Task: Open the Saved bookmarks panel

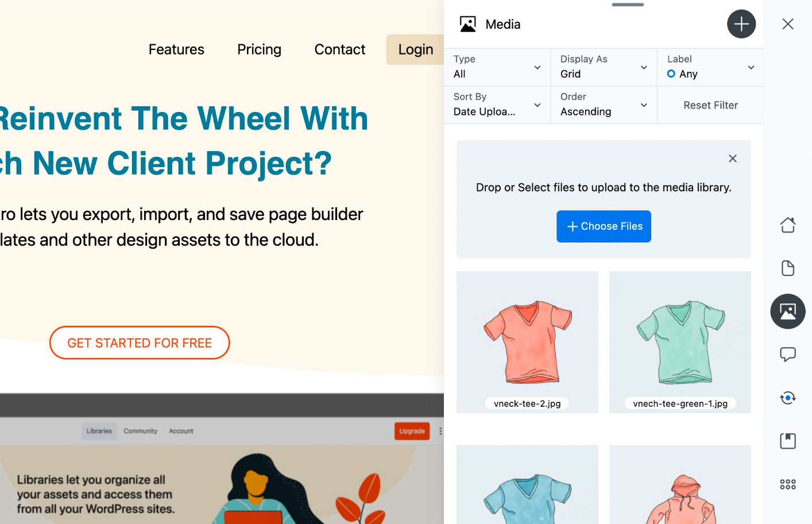Action: click(x=787, y=441)
